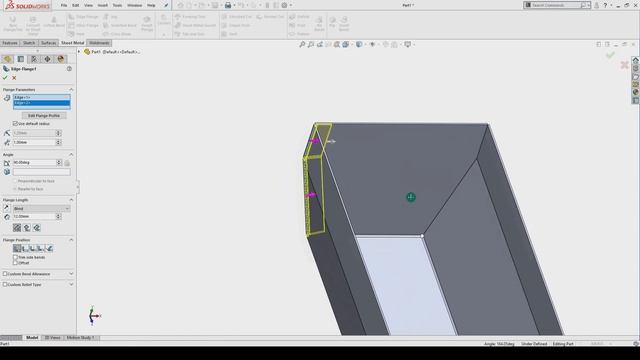Screen dimensions: 640x360
Task: Open the Blind length end condition dropdown
Action: coord(41,209)
